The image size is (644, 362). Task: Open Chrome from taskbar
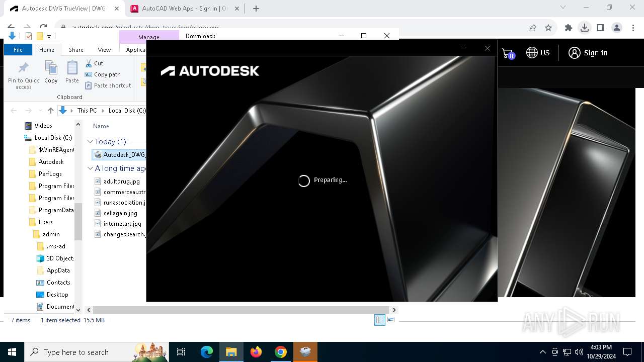[x=281, y=352]
